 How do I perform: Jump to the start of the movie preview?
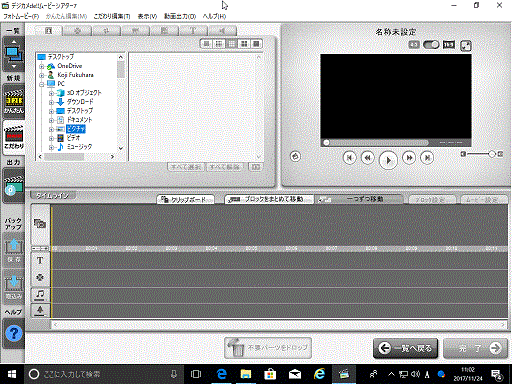pos(349,158)
